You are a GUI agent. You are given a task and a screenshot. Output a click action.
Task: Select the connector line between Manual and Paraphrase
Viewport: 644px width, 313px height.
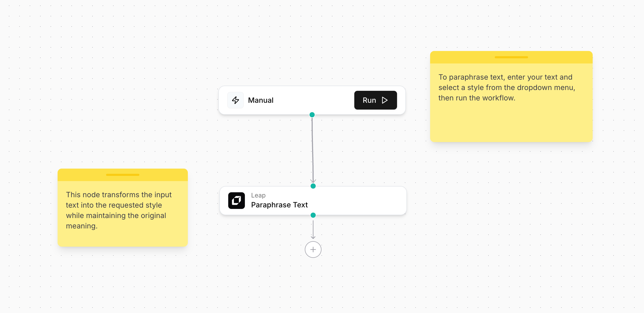click(x=312, y=148)
